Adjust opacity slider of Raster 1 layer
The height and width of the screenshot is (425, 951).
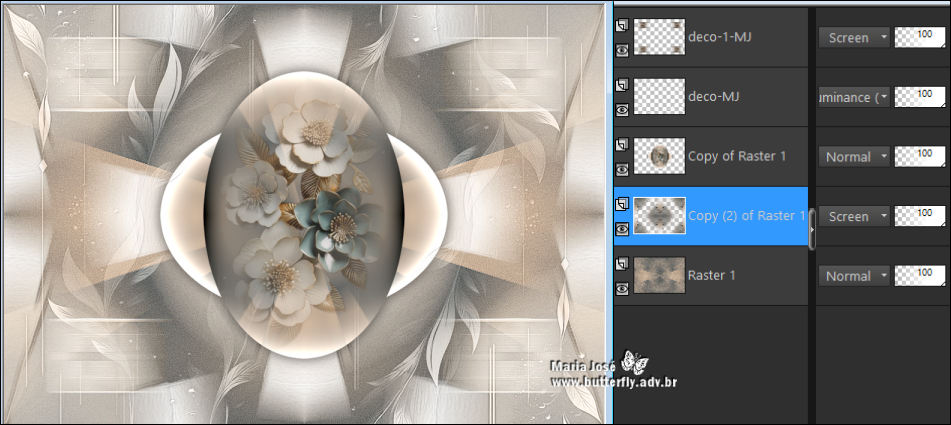pyautogui.click(x=919, y=276)
